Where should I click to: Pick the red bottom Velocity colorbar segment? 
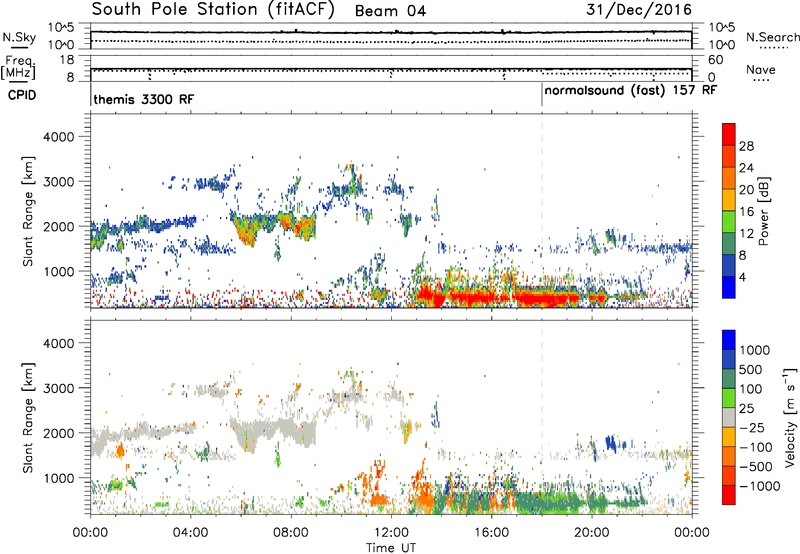[729, 495]
